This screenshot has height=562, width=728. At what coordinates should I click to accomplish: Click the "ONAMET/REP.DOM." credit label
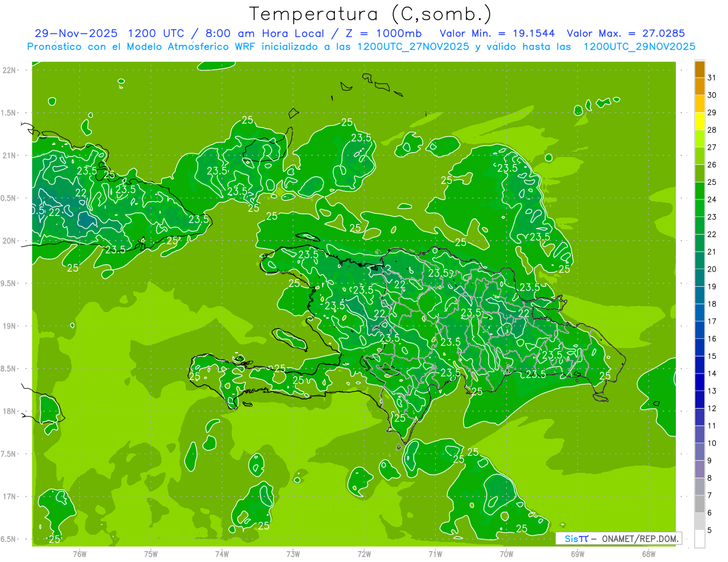click(639, 538)
